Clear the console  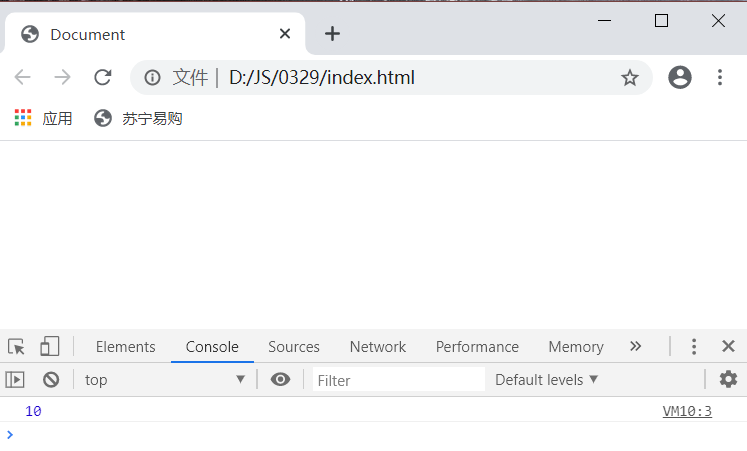(51, 380)
